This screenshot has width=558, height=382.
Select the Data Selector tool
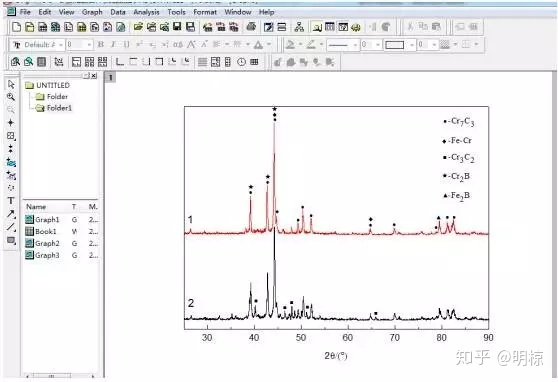(11, 148)
